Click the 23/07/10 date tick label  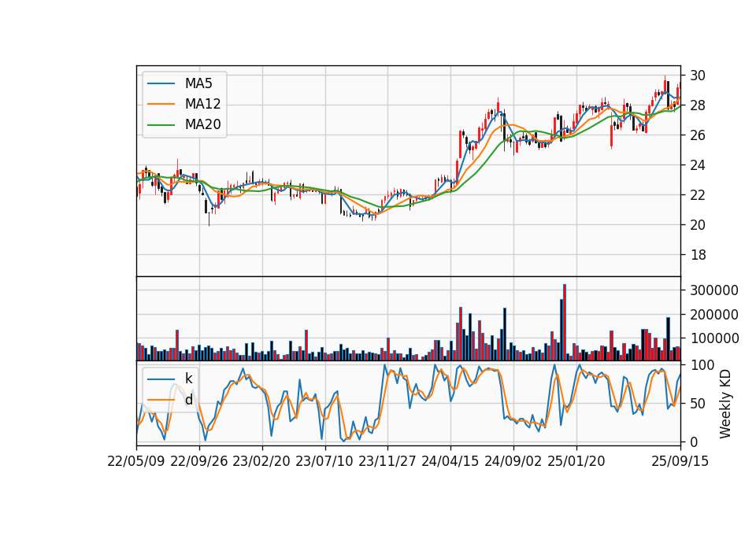coord(325,461)
